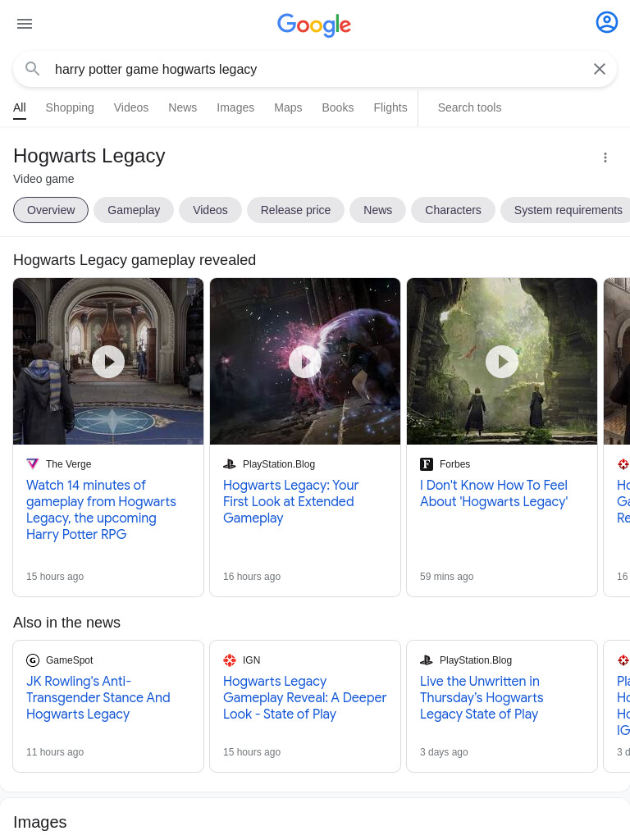Select the System requirements chip
The width and height of the screenshot is (630, 840).
click(565, 210)
